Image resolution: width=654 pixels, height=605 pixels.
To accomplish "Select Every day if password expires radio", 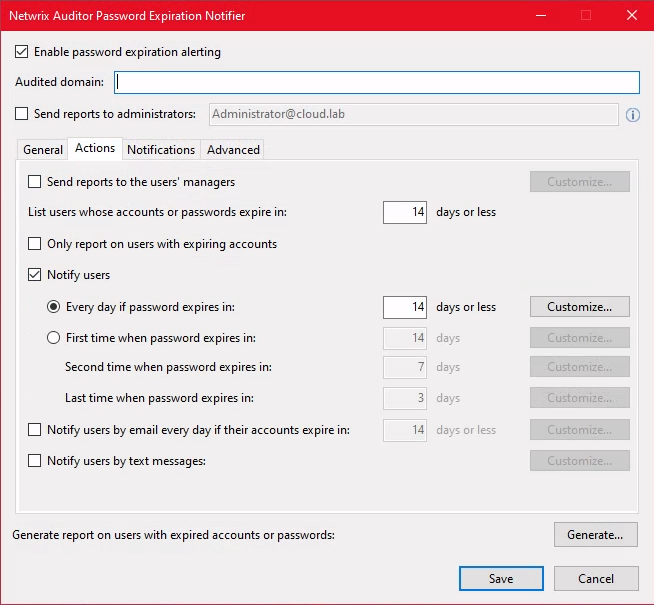I will tap(54, 307).
